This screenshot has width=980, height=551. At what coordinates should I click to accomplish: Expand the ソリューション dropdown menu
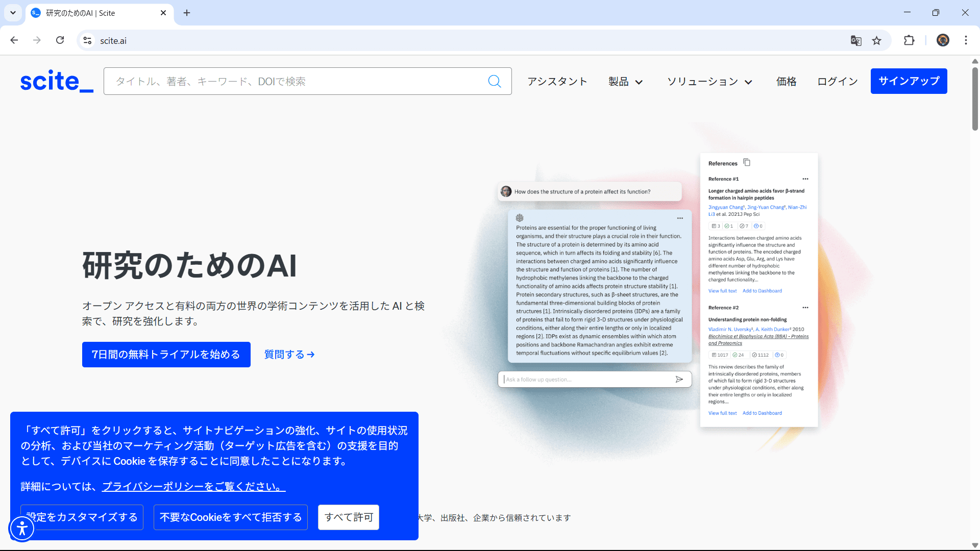709,82
